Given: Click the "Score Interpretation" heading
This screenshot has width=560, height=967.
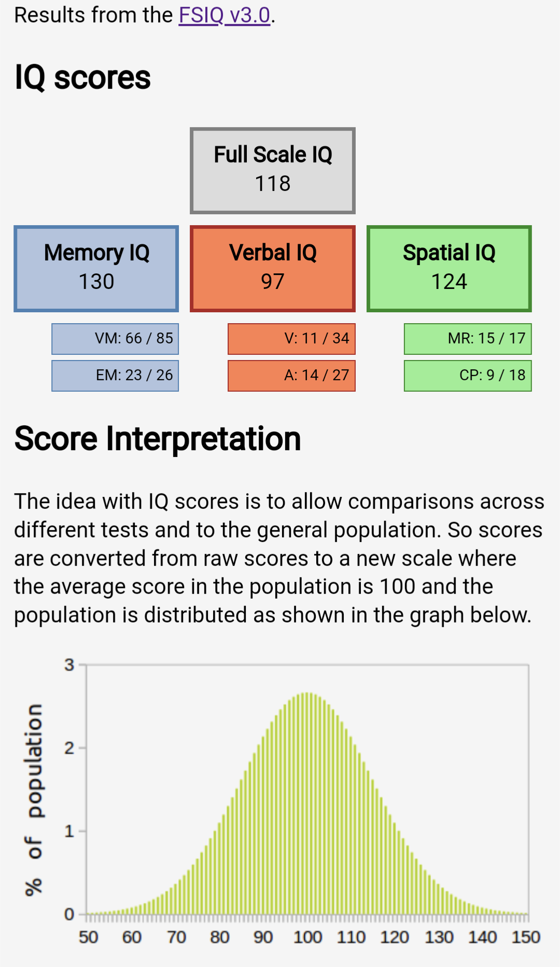Looking at the screenshot, I should coord(158,439).
